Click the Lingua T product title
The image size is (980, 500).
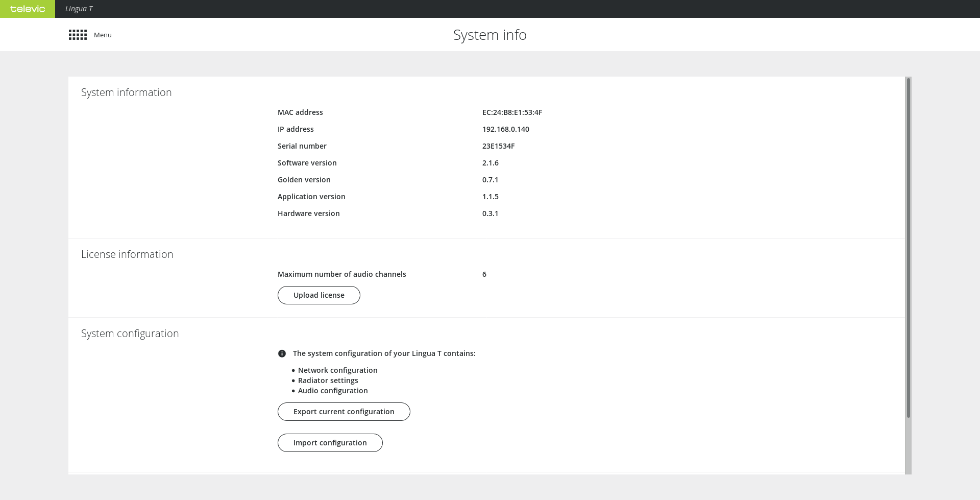(x=79, y=9)
